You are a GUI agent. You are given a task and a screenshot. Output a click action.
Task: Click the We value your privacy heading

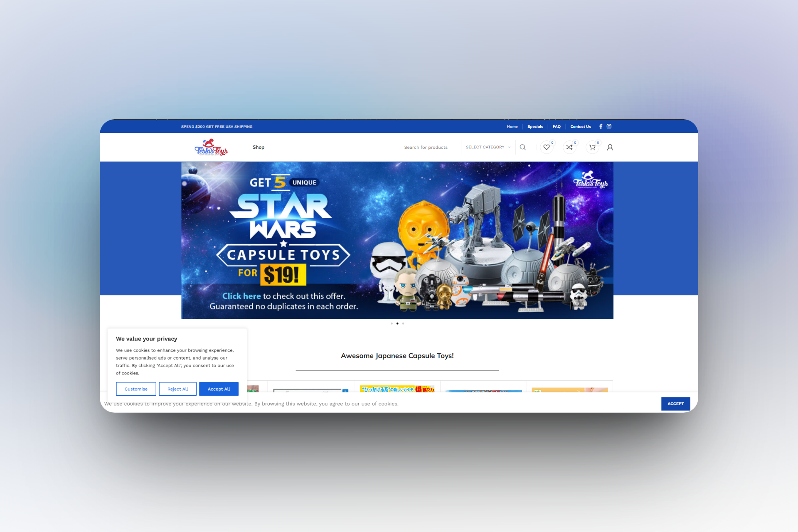146,339
